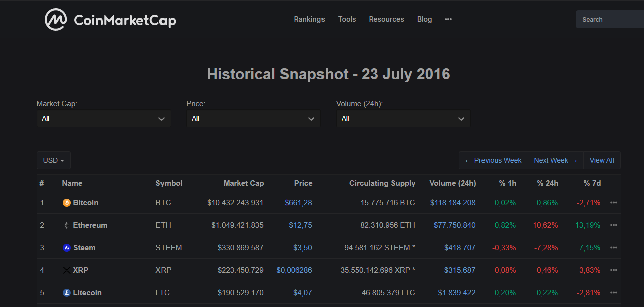Sort by the Circulating Supply column header
This screenshot has height=307, width=644.
pyautogui.click(x=382, y=183)
